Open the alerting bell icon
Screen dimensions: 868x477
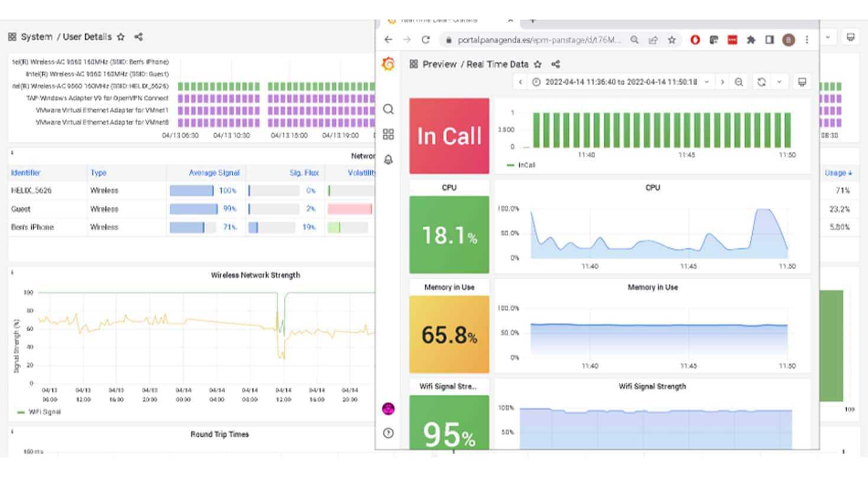point(388,160)
